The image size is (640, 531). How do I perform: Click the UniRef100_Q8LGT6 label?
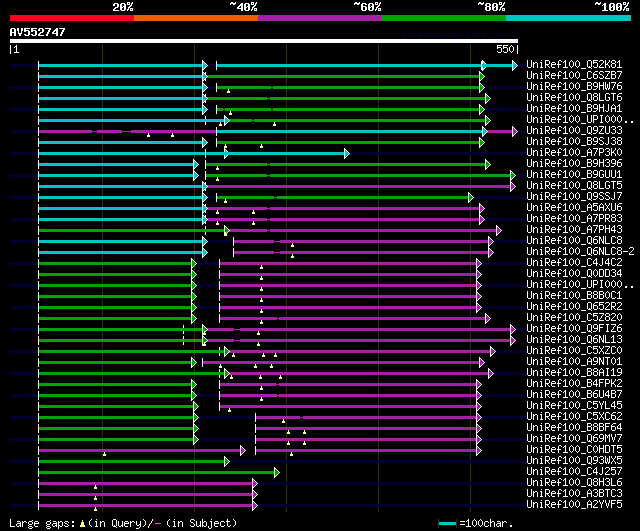click(574, 98)
